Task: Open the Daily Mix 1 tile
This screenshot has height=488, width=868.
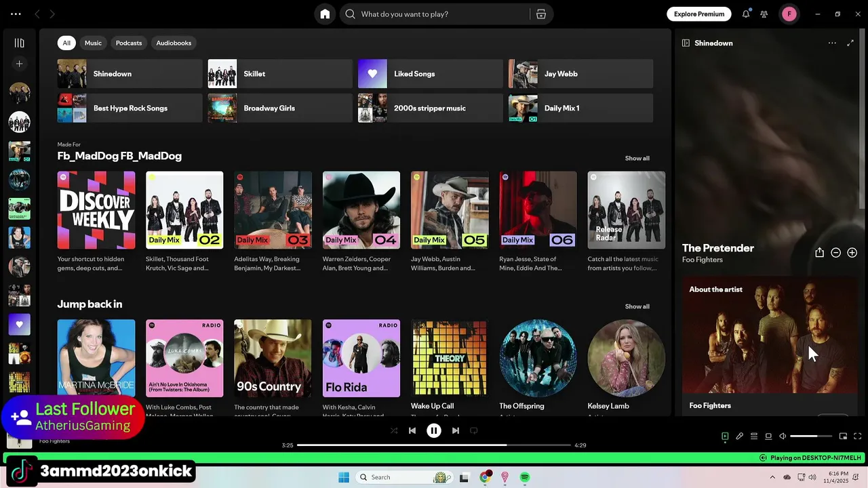Action: pyautogui.click(x=581, y=108)
